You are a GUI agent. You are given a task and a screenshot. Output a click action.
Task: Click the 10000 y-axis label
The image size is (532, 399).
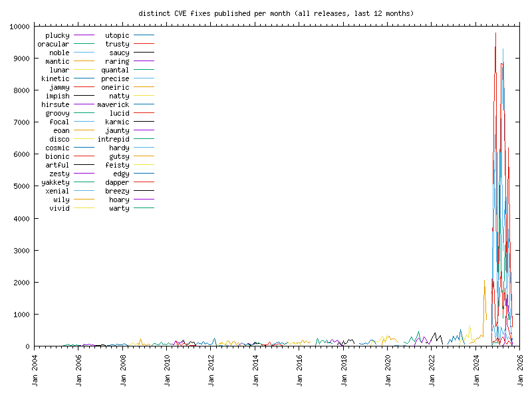19,27
